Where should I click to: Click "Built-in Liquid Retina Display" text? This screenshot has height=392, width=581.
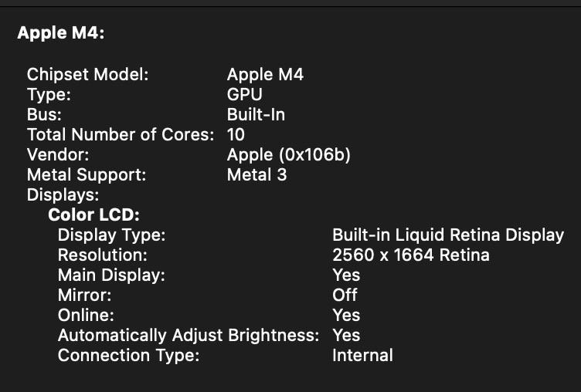coord(448,235)
